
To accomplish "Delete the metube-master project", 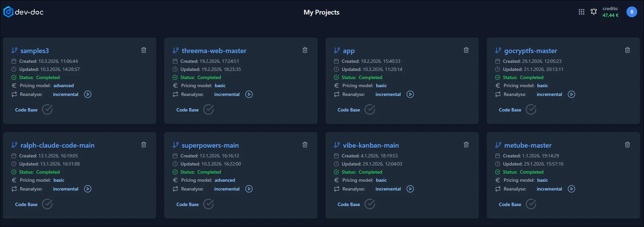I will point(627,145).
